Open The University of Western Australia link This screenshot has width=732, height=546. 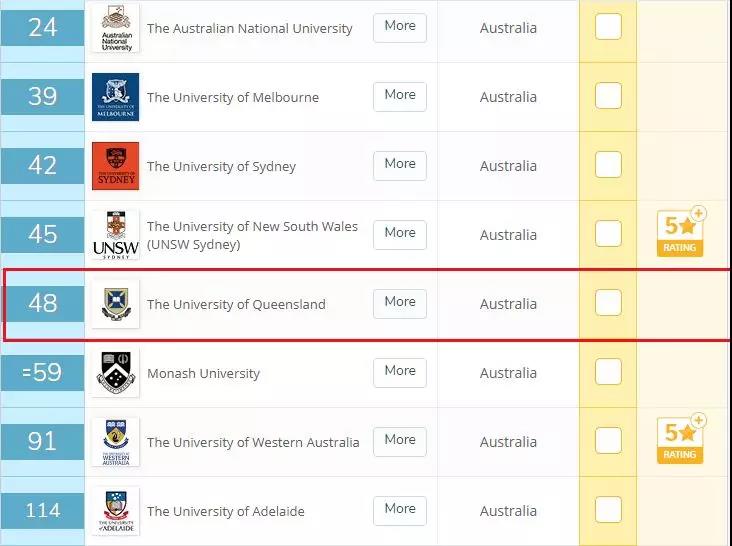253,442
